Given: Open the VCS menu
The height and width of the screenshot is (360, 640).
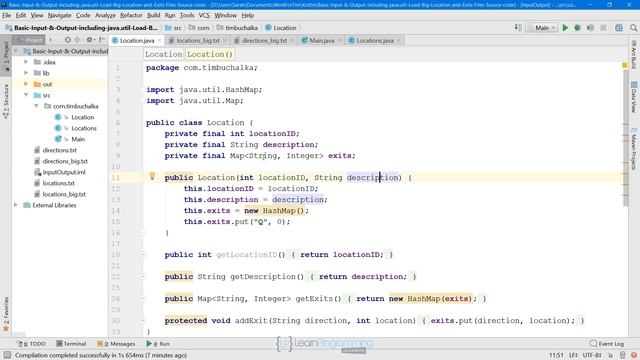Looking at the screenshot, I should 204,15.
